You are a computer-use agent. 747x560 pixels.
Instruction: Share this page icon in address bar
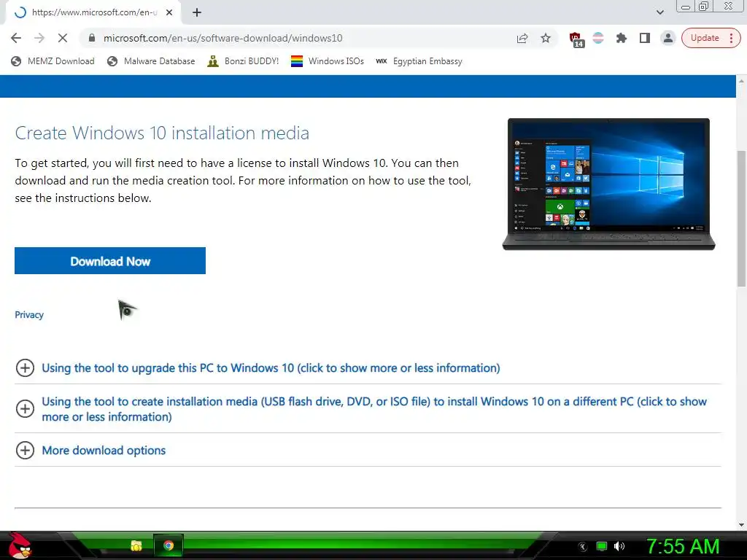pos(522,38)
